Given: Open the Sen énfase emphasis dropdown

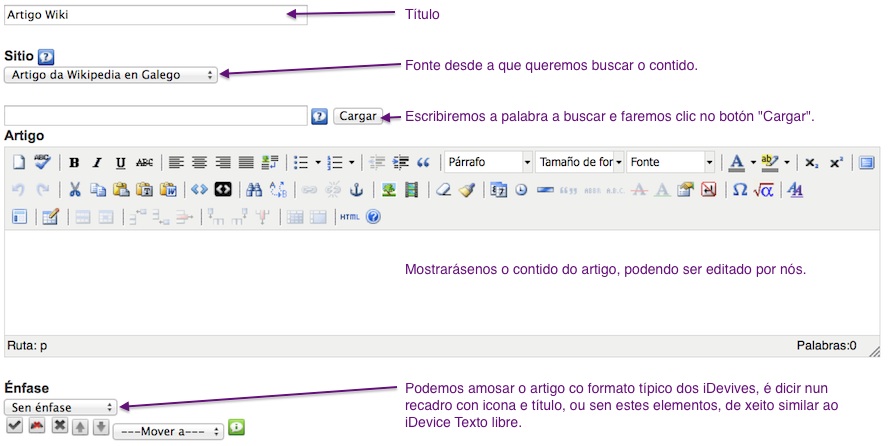Looking at the screenshot, I should click(x=61, y=407).
